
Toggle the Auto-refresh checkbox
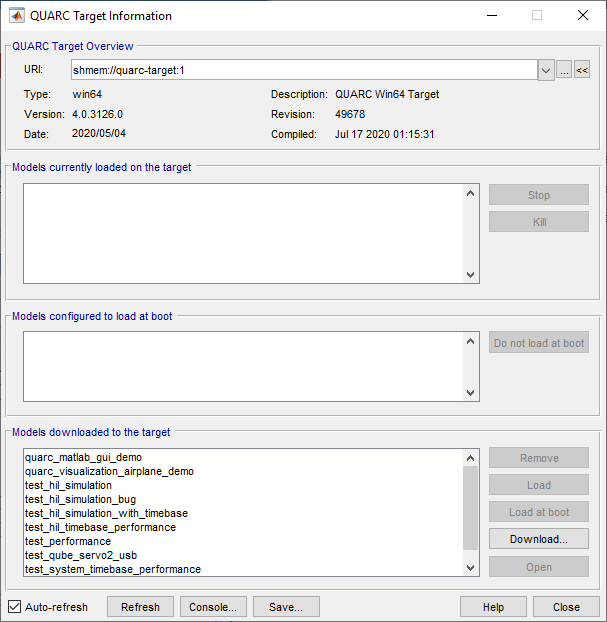14,607
